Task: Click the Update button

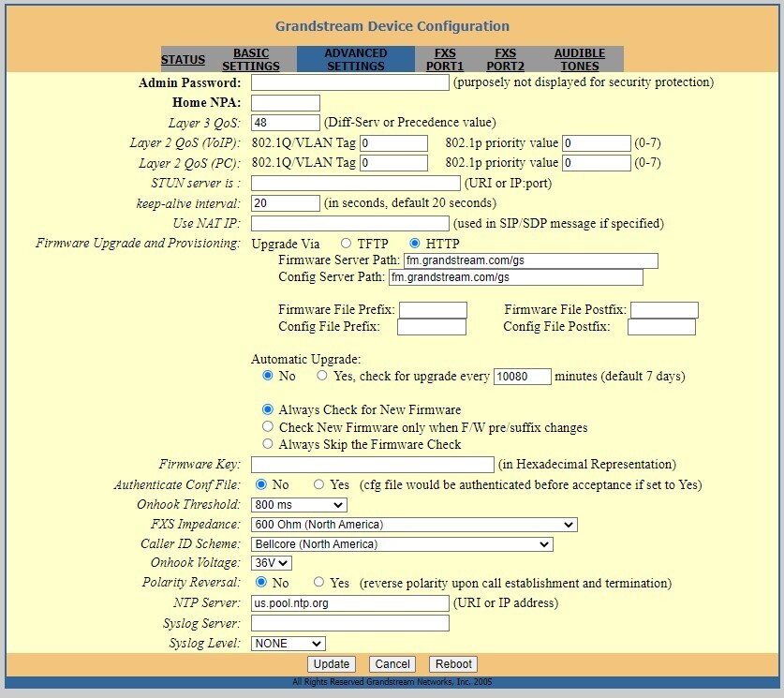Action: click(332, 664)
